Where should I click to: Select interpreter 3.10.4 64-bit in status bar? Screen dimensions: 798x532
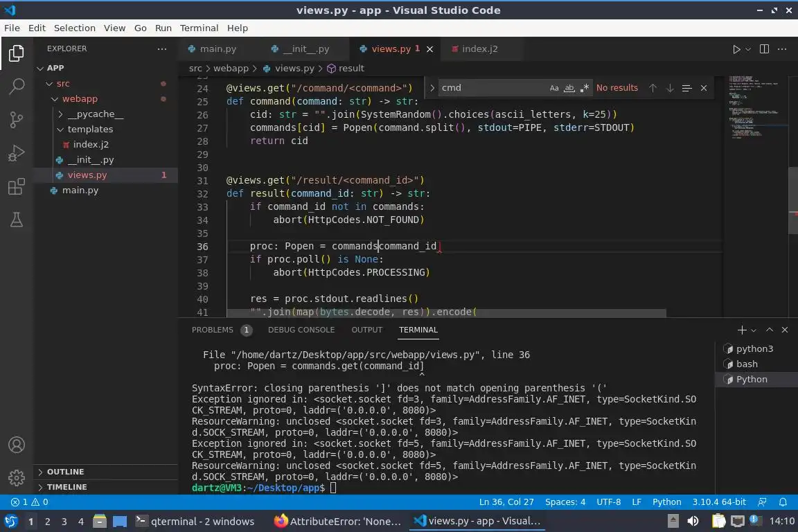click(x=718, y=502)
